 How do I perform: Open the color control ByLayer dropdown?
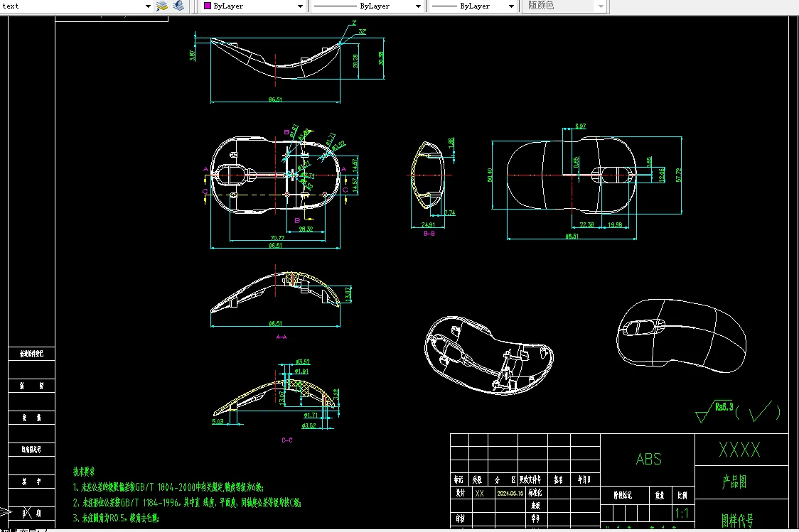pos(254,6)
